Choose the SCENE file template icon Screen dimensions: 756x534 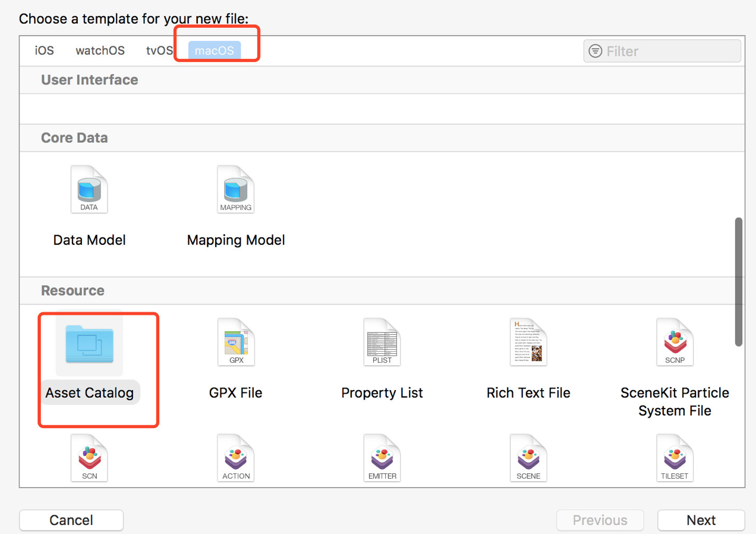[528, 458]
